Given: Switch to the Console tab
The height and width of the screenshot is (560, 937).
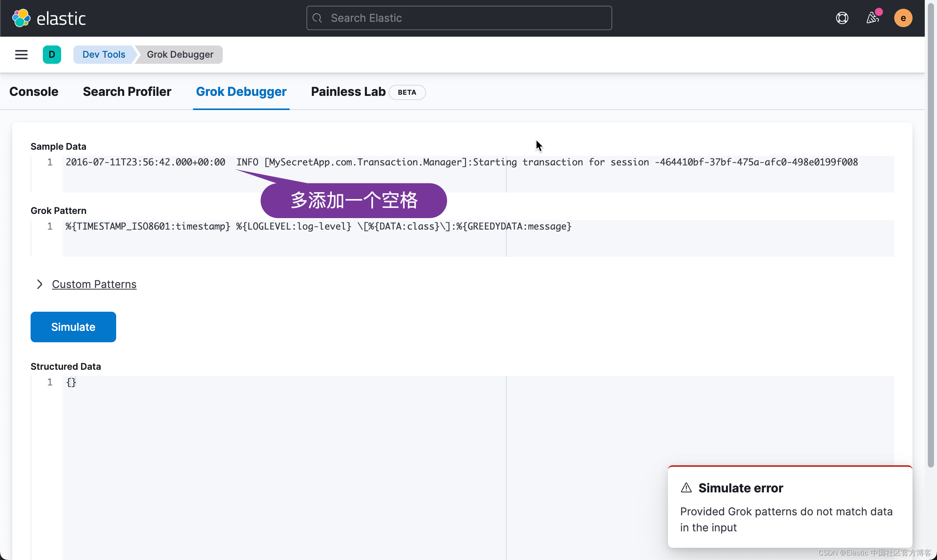Looking at the screenshot, I should coord(34,92).
